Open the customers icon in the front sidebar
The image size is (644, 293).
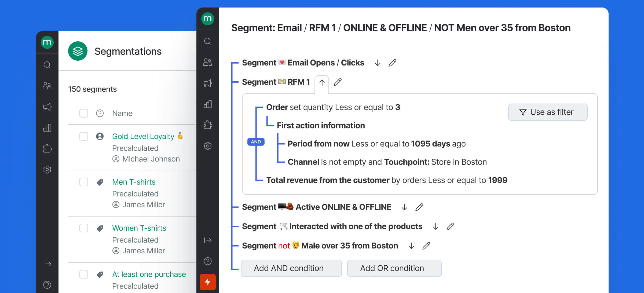click(x=207, y=62)
